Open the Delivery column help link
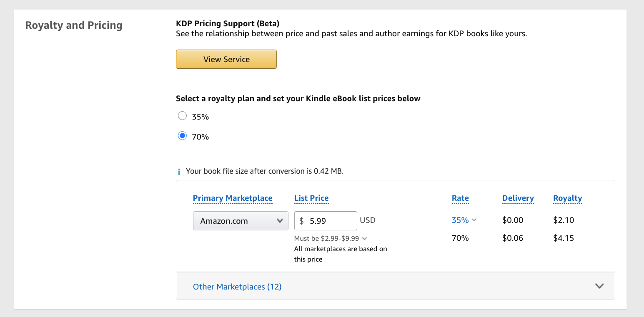Viewport: 644px width, 317px height. click(518, 198)
